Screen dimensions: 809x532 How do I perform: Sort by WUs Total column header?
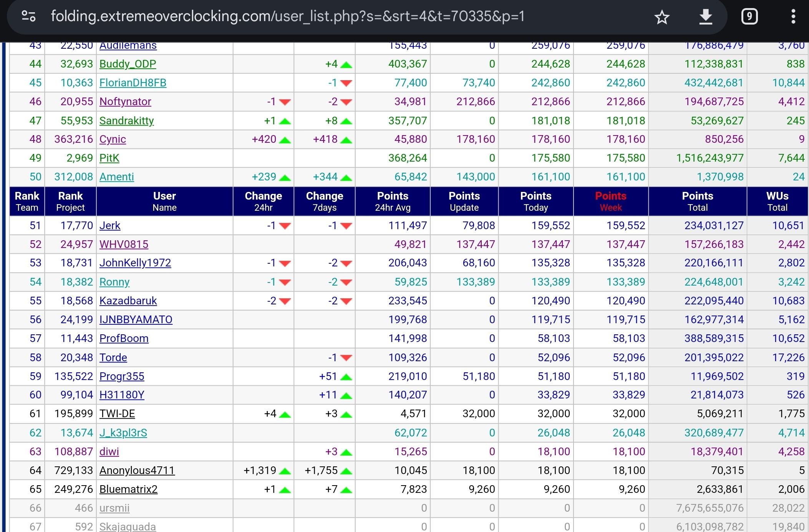(777, 202)
